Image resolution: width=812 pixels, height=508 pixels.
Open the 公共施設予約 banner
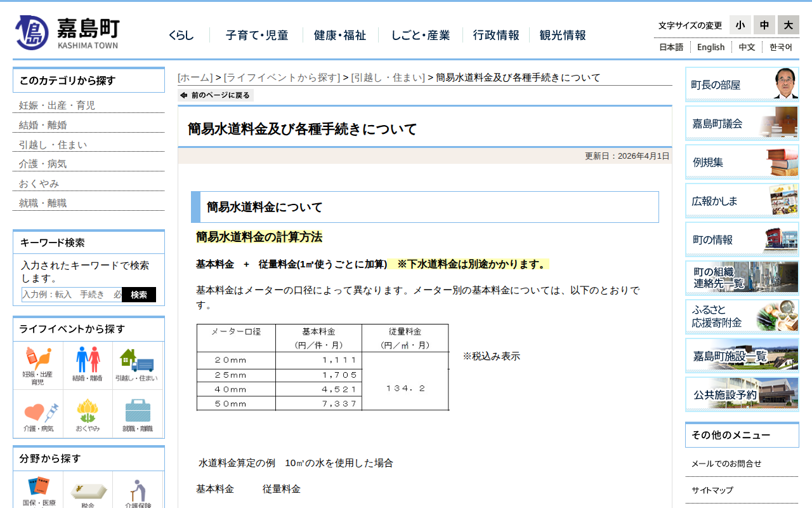tap(742, 394)
